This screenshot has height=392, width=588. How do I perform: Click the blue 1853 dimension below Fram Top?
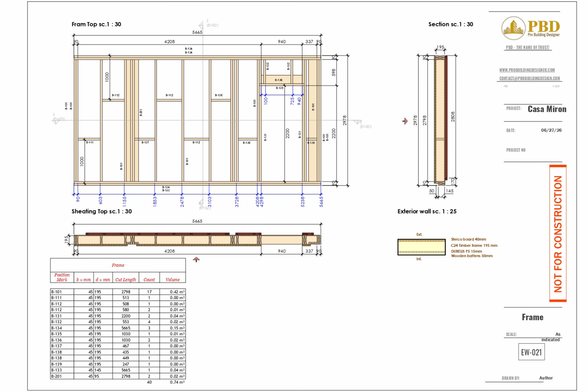155,201
